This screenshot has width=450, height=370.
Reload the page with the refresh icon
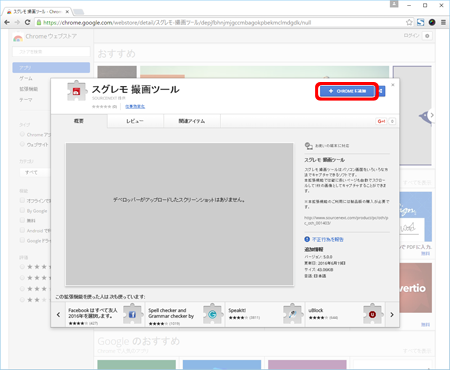[28, 22]
